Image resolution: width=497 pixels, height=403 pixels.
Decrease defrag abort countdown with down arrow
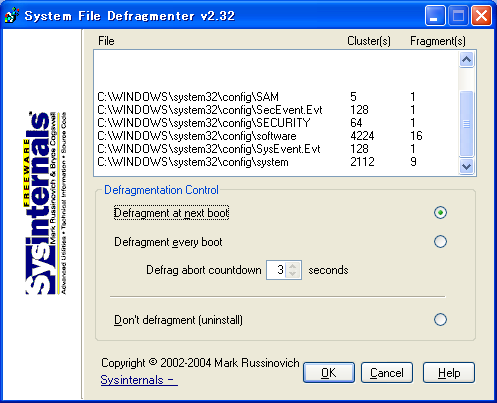pos(293,274)
